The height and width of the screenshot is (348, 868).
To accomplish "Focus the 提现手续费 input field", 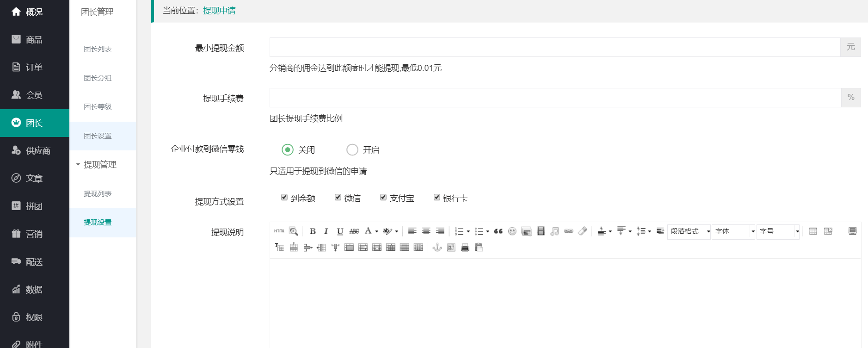I will 555,98.
